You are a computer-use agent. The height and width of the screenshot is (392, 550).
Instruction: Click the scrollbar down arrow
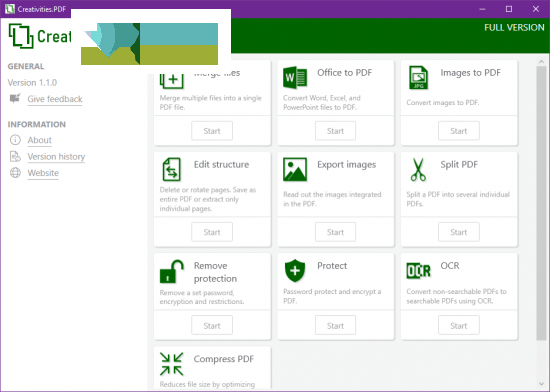541,384
